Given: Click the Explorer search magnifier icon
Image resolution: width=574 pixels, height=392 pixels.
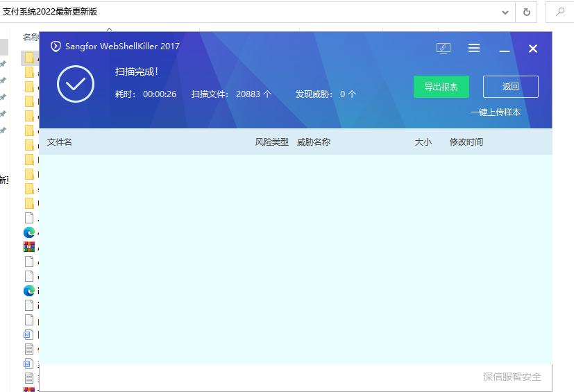Looking at the screenshot, I should click(x=559, y=12).
